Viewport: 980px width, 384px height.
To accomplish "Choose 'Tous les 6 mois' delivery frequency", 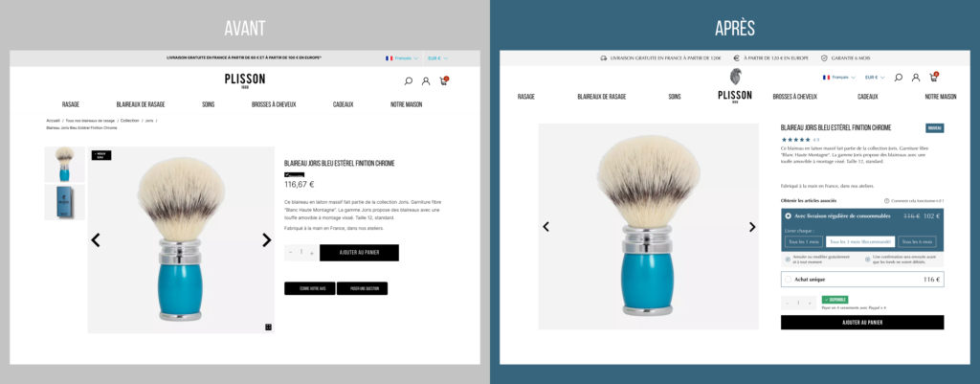I will point(917,242).
